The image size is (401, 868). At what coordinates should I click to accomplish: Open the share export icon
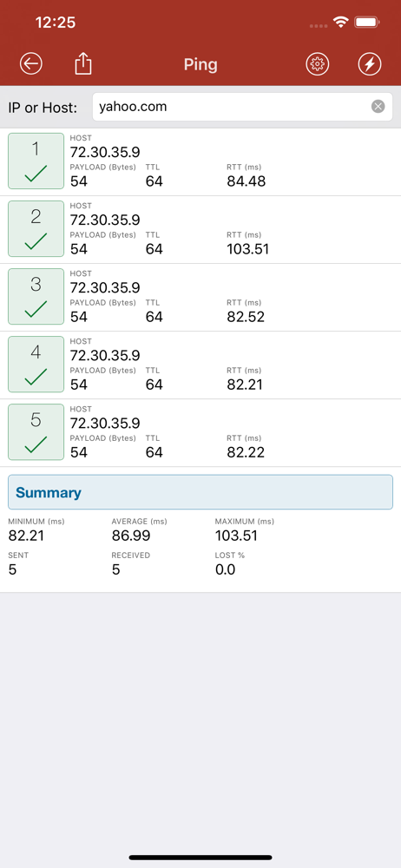point(83,64)
